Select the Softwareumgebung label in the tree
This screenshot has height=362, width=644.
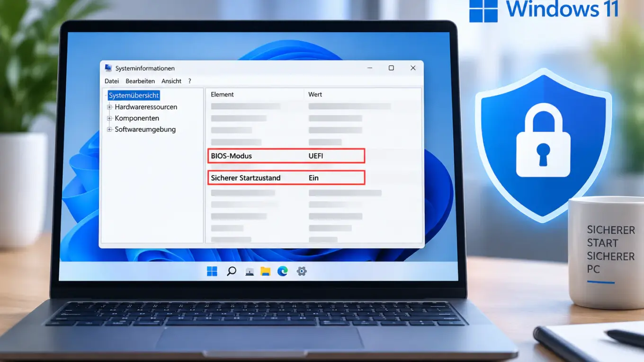[x=145, y=129]
